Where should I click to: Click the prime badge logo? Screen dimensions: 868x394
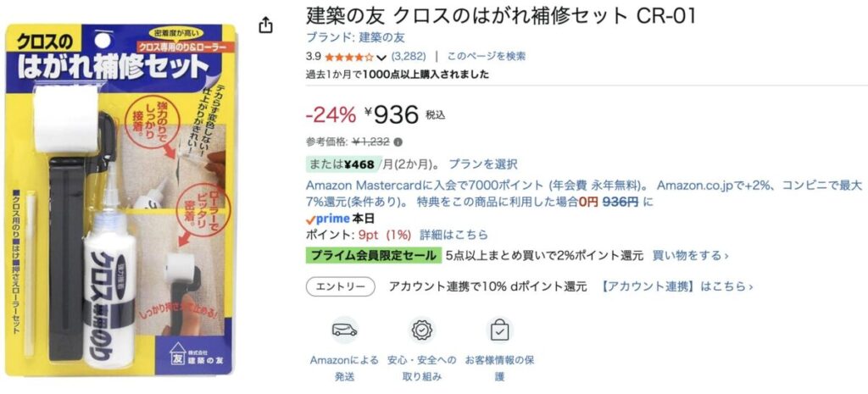[321, 219]
